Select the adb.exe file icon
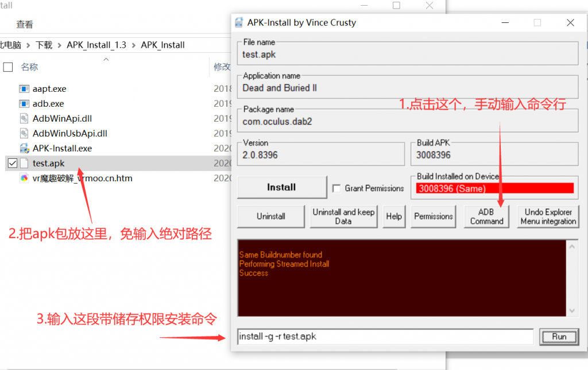 tap(24, 104)
